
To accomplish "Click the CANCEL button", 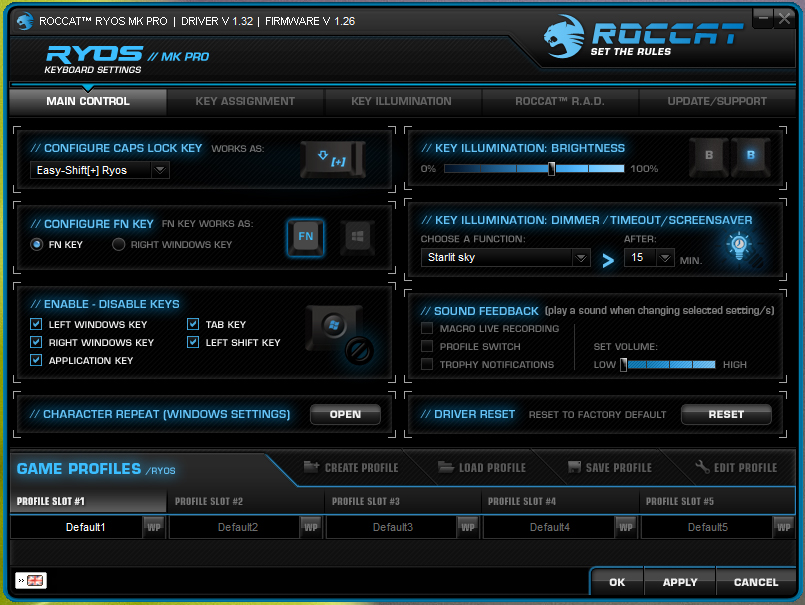I will point(756,582).
